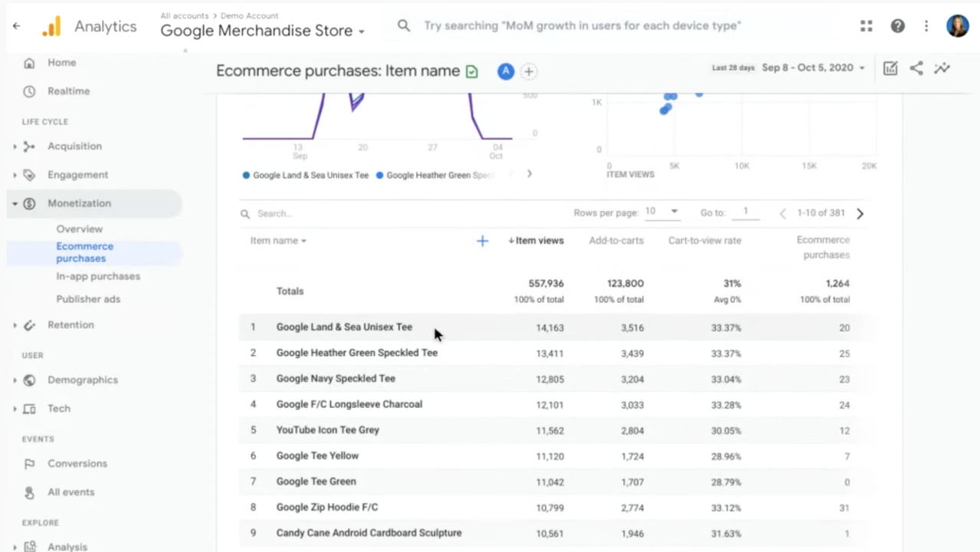Viewport: 980px width, 552px height.
Task: Click the blue plus to add a dimension
Action: [482, 242]
